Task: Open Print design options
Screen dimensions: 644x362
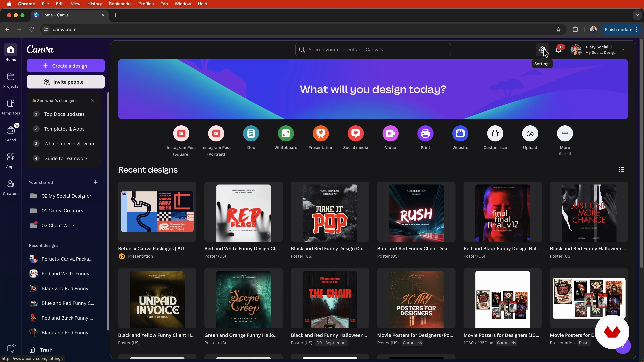Action: pos(425,133)
